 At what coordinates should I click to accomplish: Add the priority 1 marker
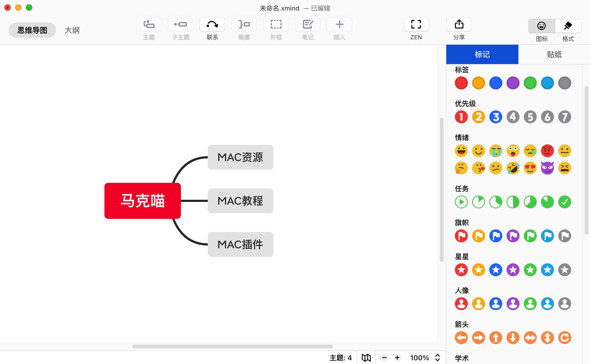coord(461,117)
